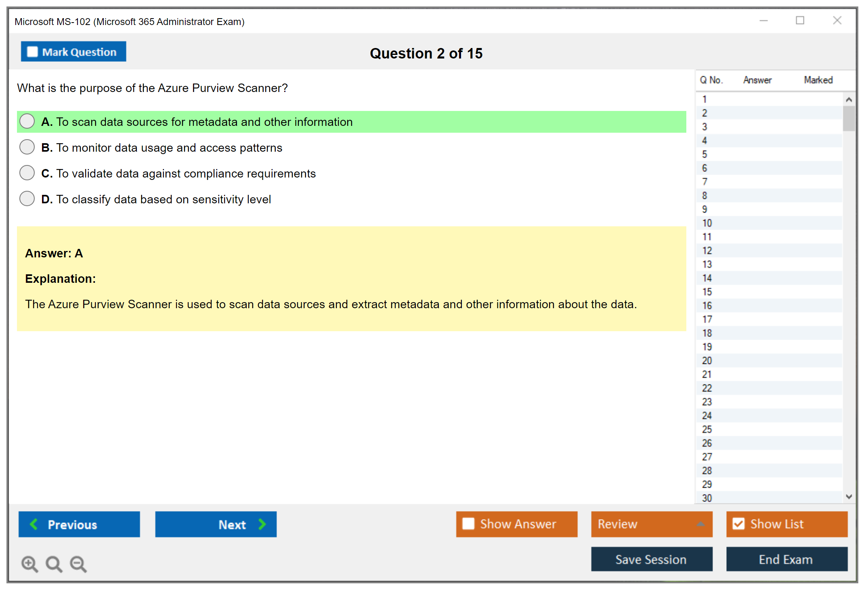This screenshot has height=593, width=868.
Task: Choose option D about sensitivity level
Action: [x=27, y=198]
